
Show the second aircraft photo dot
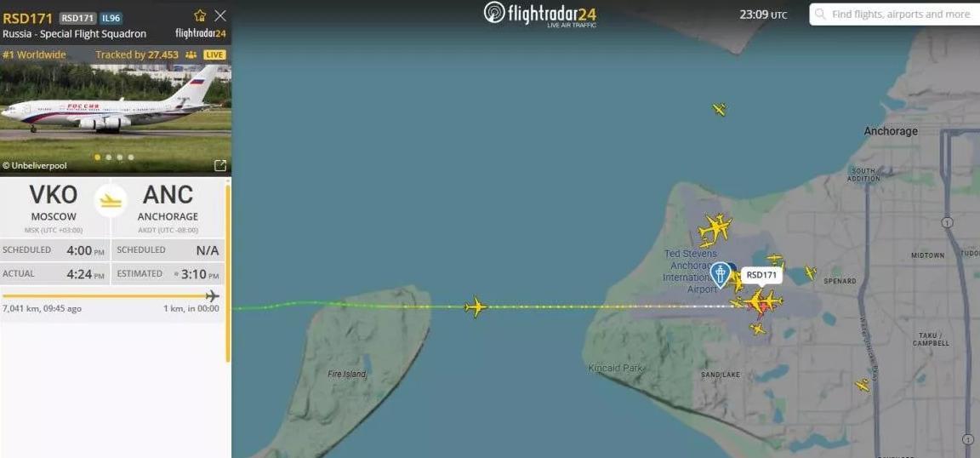tap(109, 157)
